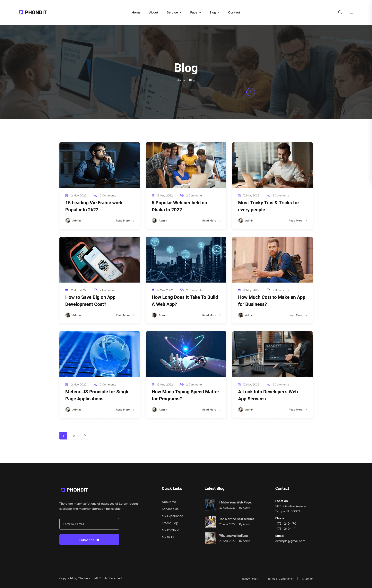Click comments icon on Most Tricky Tips card
Screen dimensions: 372x588
268,195
